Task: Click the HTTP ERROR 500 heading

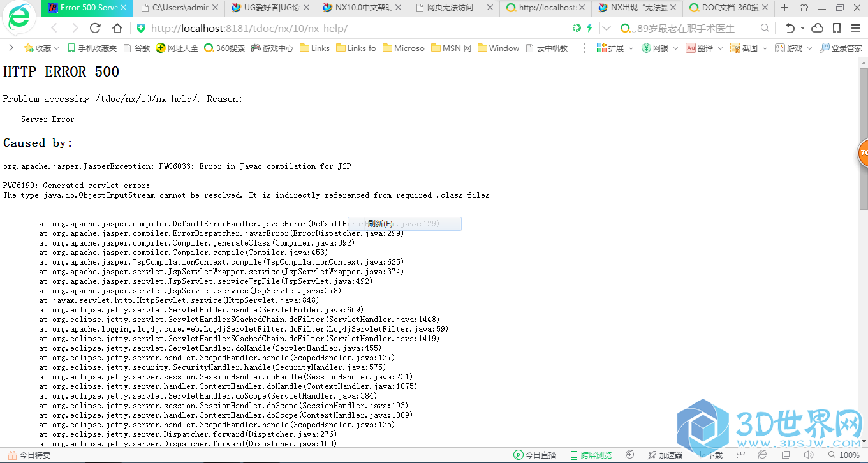Action: pos(61,71)
